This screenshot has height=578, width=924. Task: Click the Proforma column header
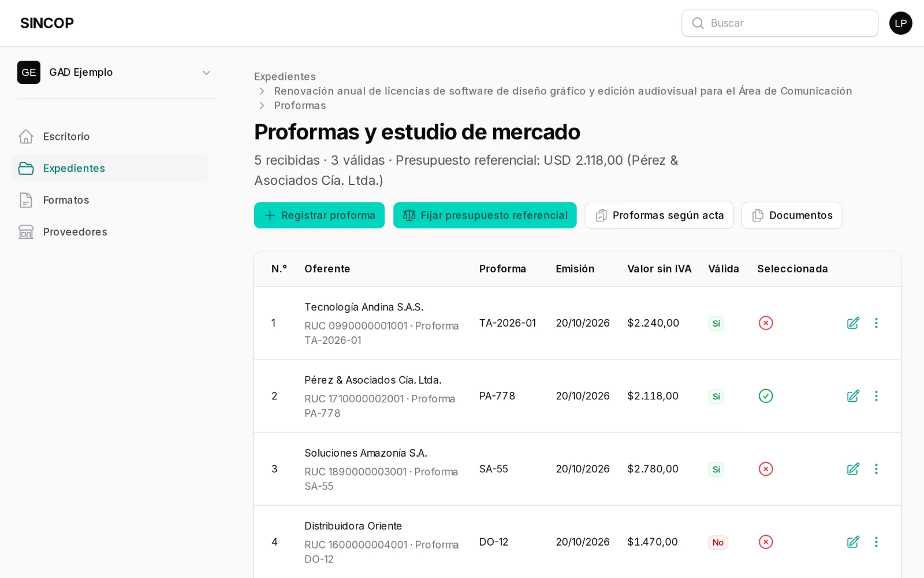[502, 269]
